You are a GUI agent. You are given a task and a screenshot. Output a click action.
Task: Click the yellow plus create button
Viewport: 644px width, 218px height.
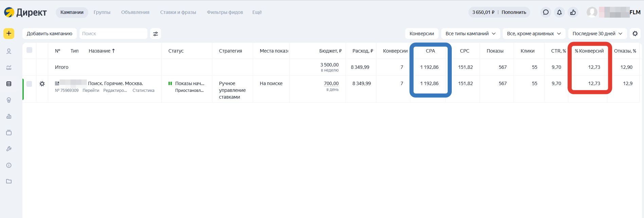click(9, 34)
